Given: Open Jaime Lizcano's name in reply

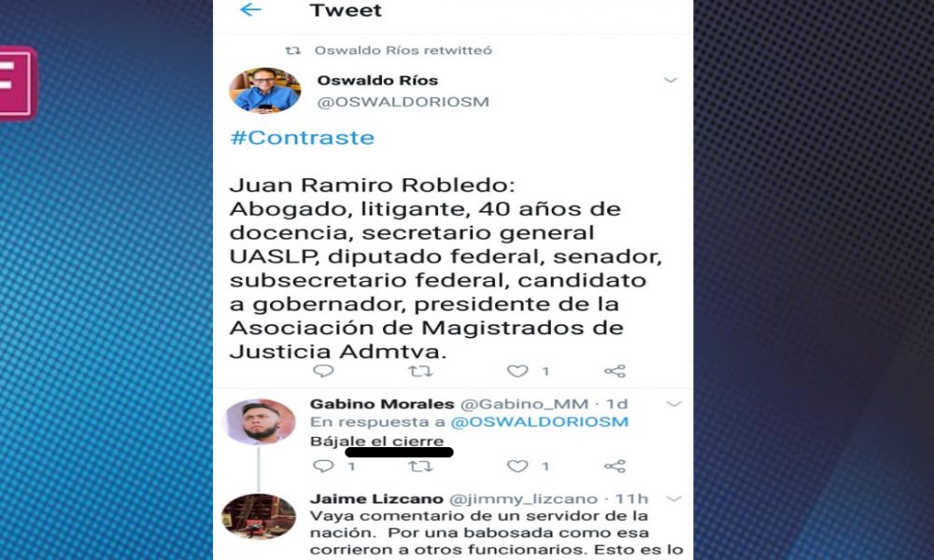Looking at the screenshot, I should tap(376, 498).
